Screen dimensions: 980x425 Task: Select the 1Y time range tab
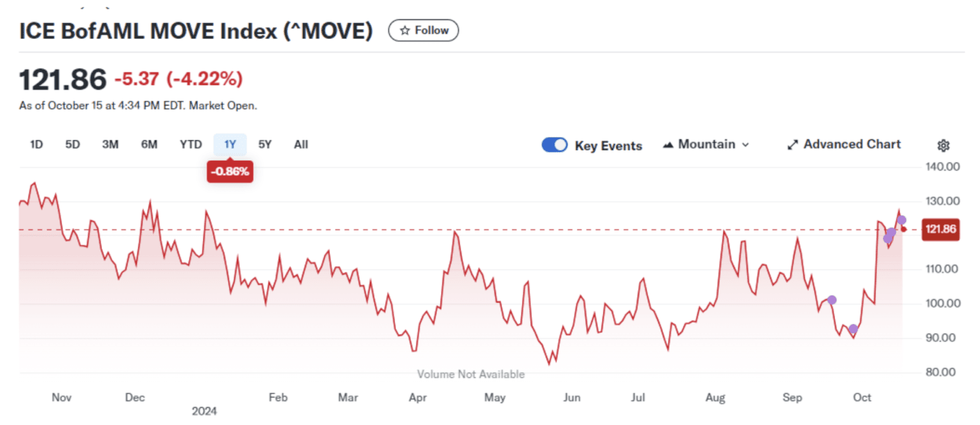(230, 145)
